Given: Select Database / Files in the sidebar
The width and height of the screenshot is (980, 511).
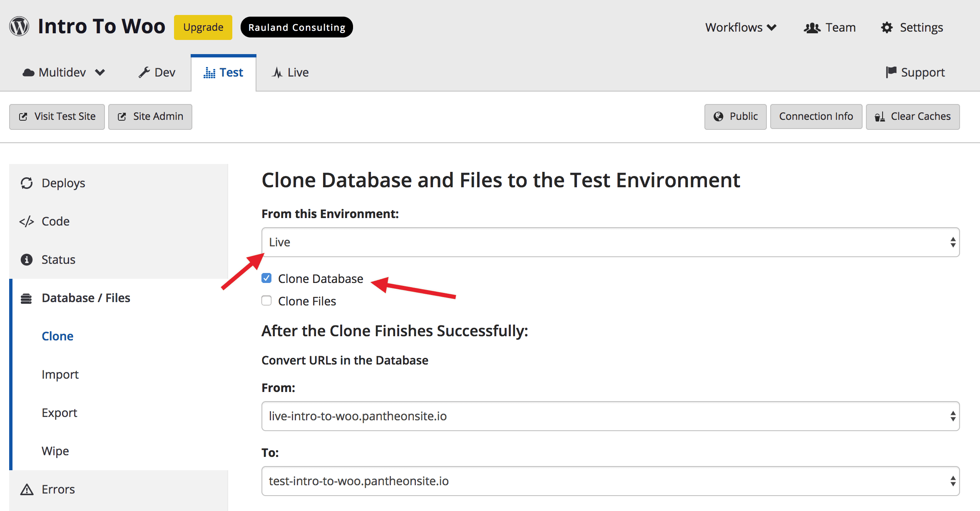Looking at the screenshot, I should tap(119, 298).
